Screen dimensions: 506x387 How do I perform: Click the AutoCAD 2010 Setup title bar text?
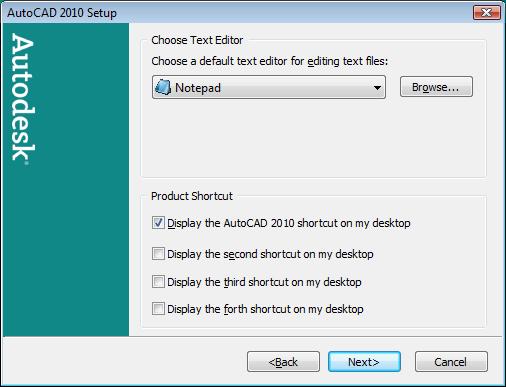click(x=62, y=13)
